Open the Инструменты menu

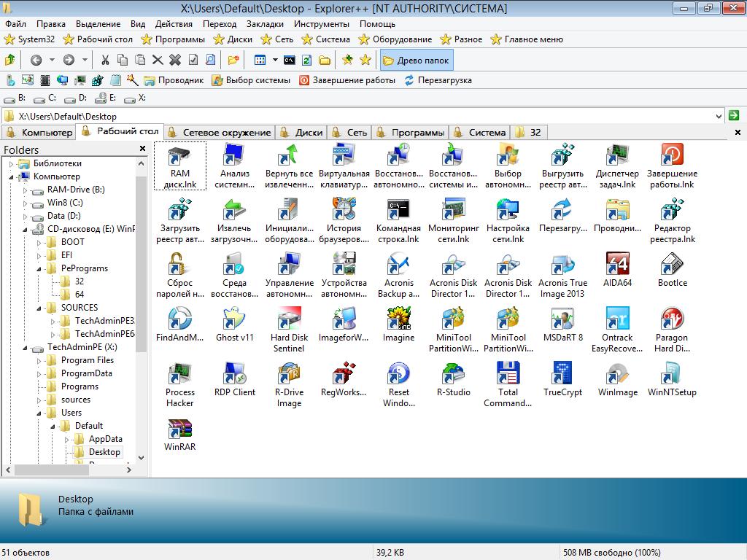point(322,24)
